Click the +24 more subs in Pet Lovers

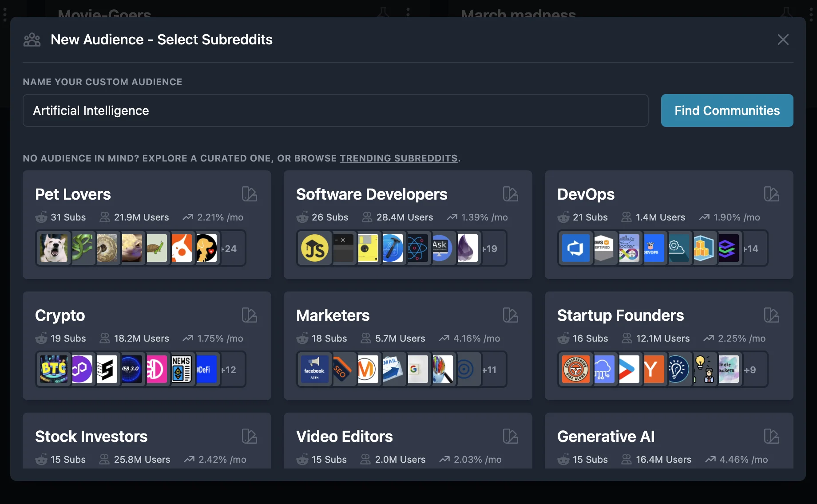(x=229, y=248)
